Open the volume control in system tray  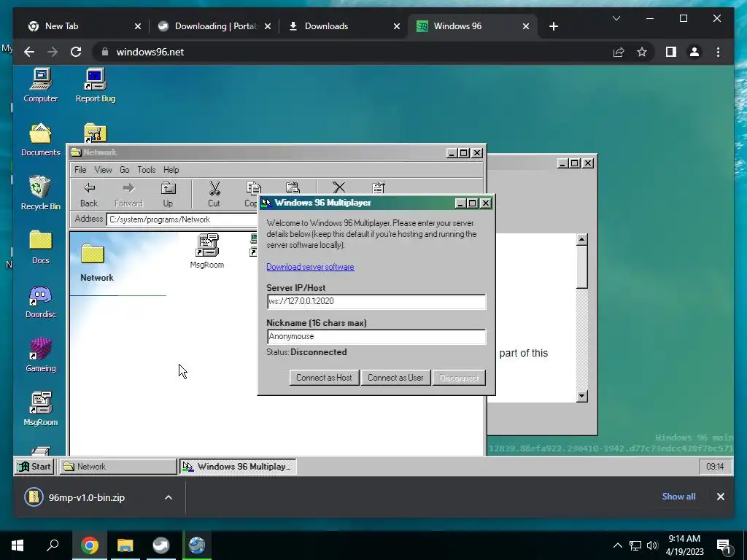652,545
